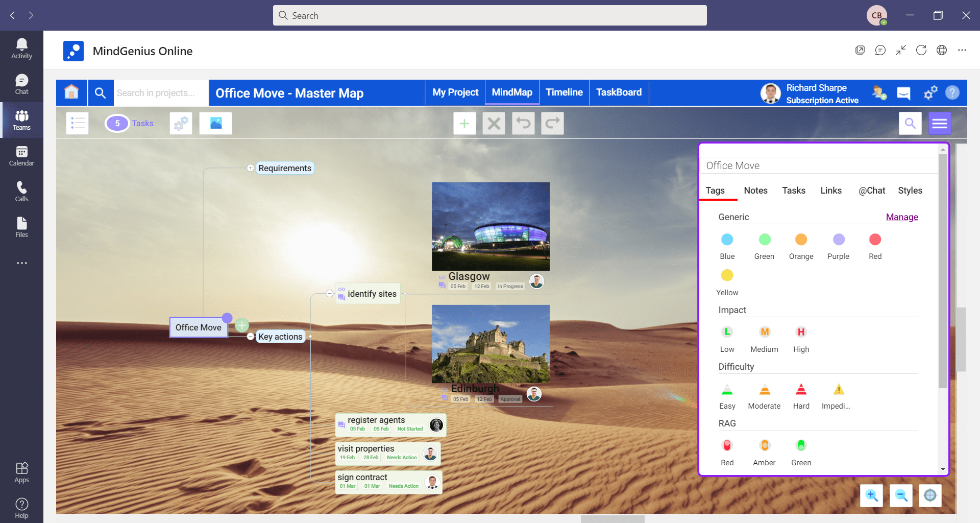This screenshot has height=523, width=980.
Task: Center the map with crosshair button
Action: click(930, 495)
